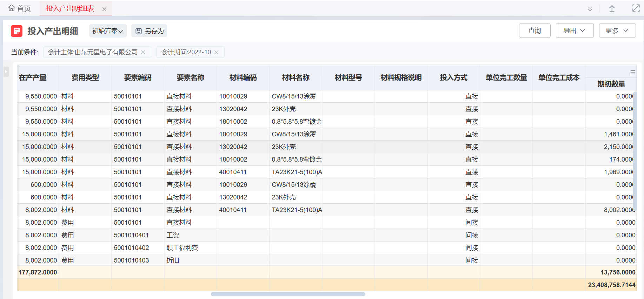Toggle fullscreen with the expand icon
This screenshot has height=299, width=644.
pos(636,8)
